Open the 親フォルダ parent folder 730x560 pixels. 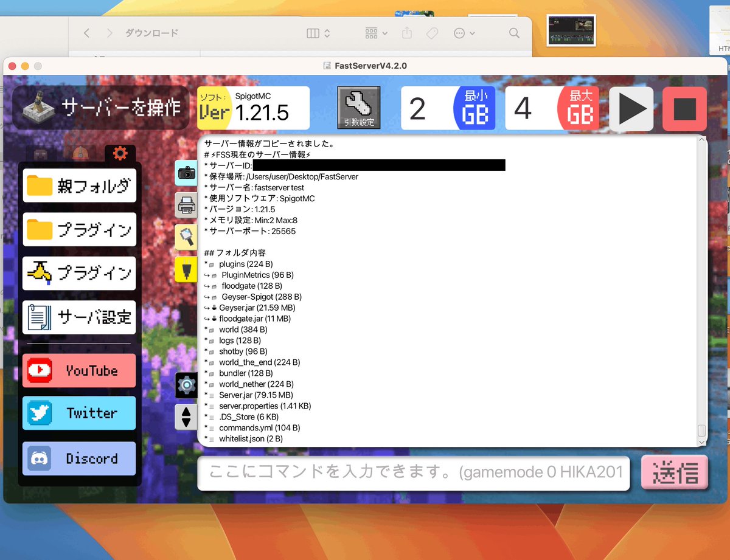pyautogui.click(x=80, y=185)
